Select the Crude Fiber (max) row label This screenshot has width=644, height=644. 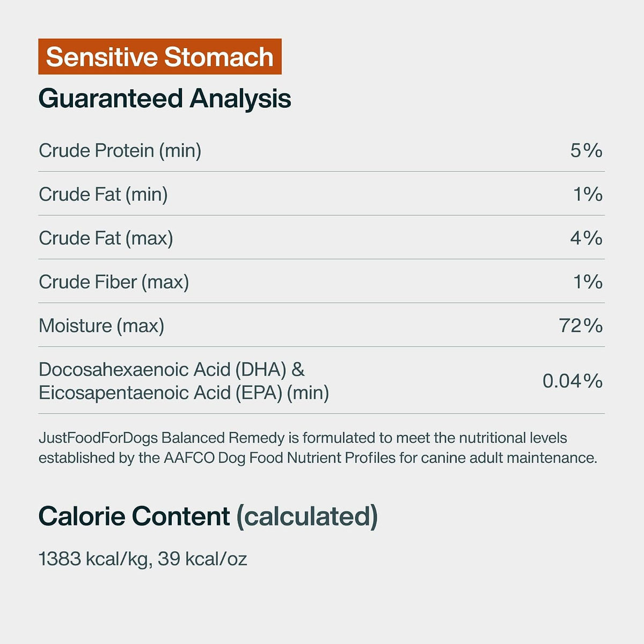(x=114, y=282)
